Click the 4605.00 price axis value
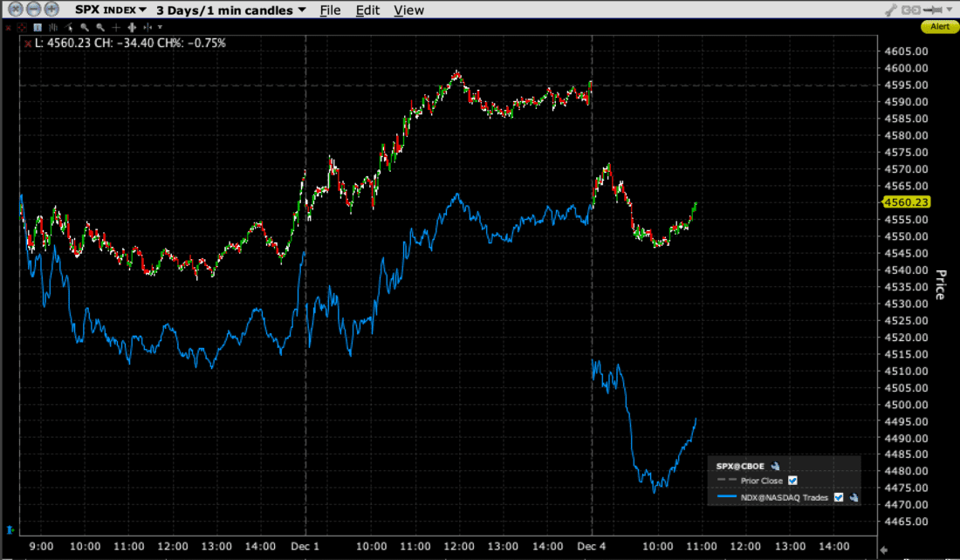Viewport: 960px width, 560px height. tap(906, 51)
